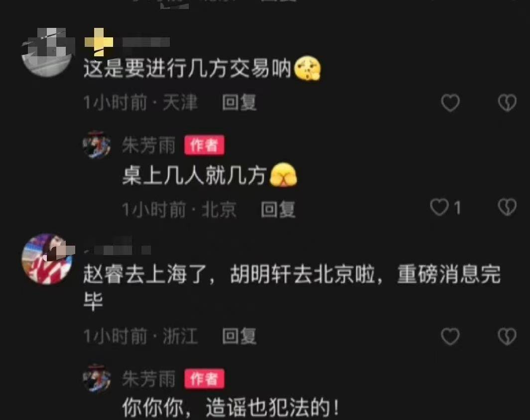
Task: Open 朱芳雨's avatar beside 桌上几人就几方 reply
Action: [97, 145]
